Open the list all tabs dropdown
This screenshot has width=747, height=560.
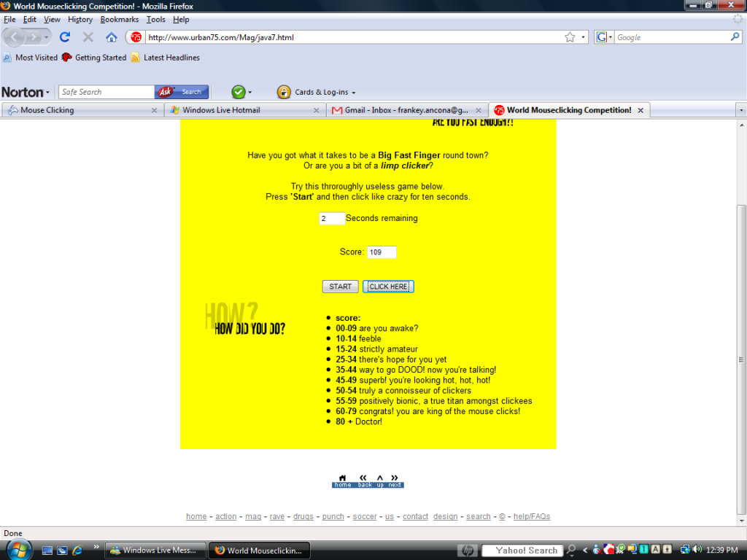(x=741, y=110)
